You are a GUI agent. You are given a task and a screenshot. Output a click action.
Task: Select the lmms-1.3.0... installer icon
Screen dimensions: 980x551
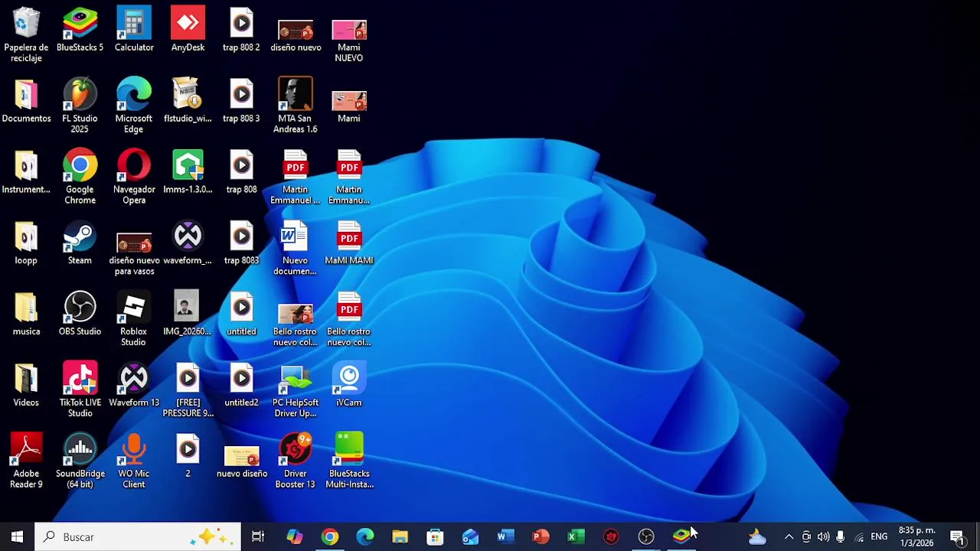tap(188, 171)
